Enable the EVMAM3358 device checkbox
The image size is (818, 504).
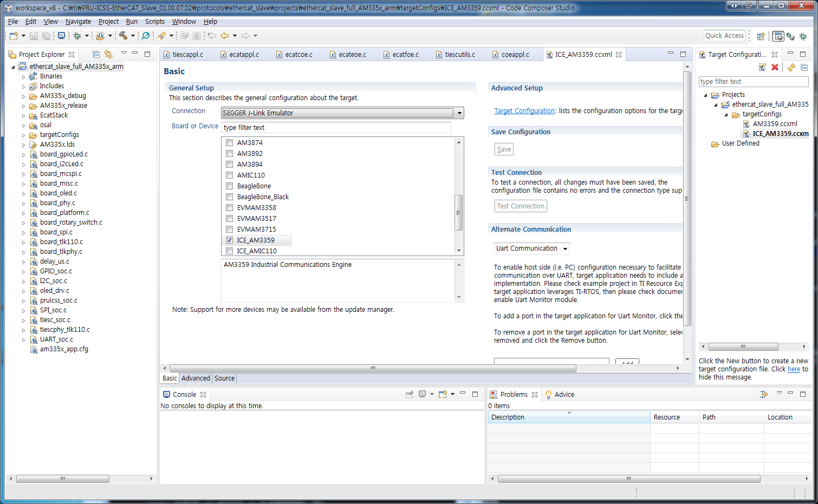(x=229, y=207)
